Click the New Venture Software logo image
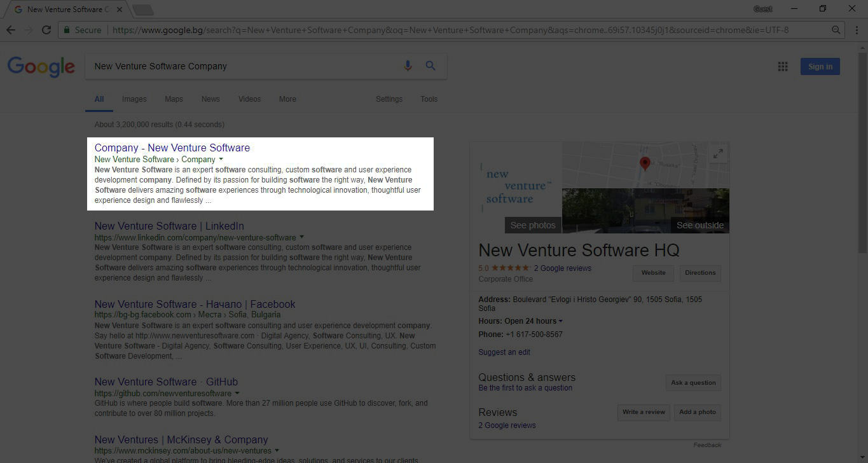This screenshot has height=463, width=868. tap(516, 186)
